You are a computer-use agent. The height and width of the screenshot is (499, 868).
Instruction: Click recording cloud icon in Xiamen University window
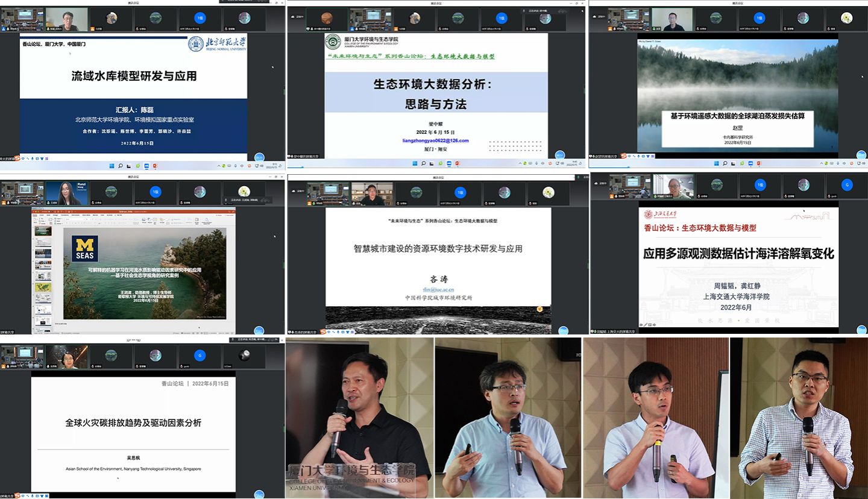click(x=294, y=16)
